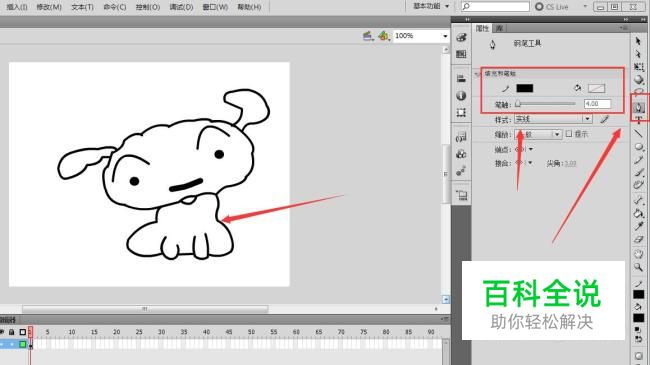Image resolution: width=650 pixels, height=365 pixels.
Task: Open the 基本功能 workspace switcher
Action: tap(431, 6)
